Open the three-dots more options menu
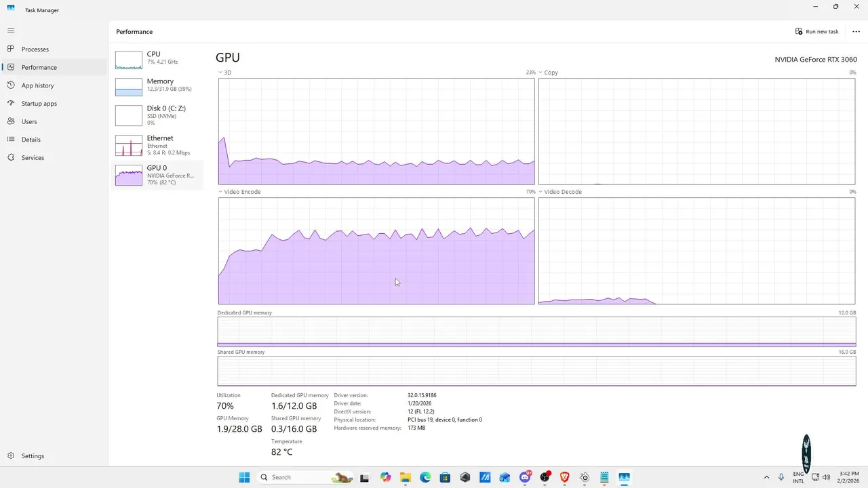The width and height of the screenshot is (868, 488). (x=856, y=31)
